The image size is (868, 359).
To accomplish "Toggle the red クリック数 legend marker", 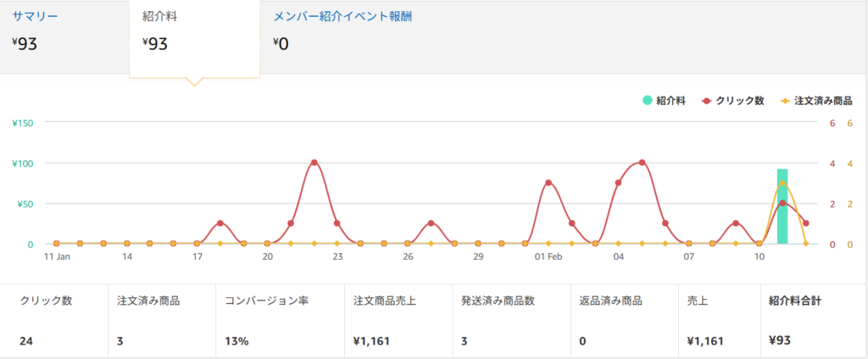I will 707,101.
